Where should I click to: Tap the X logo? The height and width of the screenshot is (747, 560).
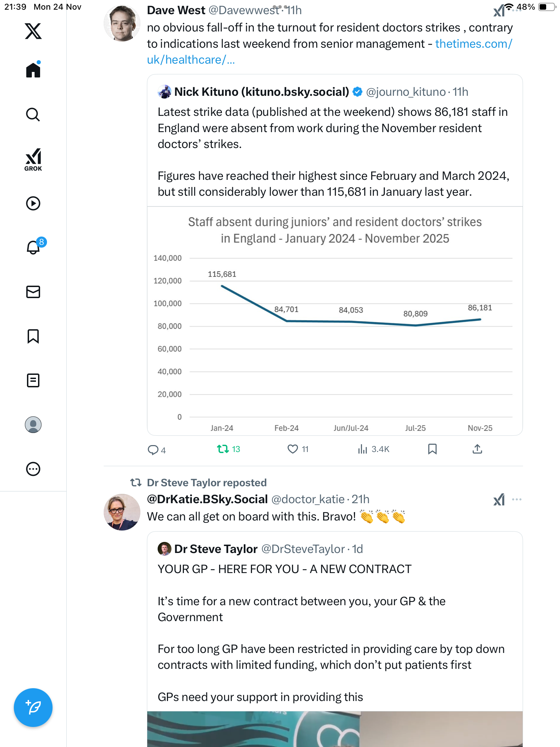pos(33,31)
